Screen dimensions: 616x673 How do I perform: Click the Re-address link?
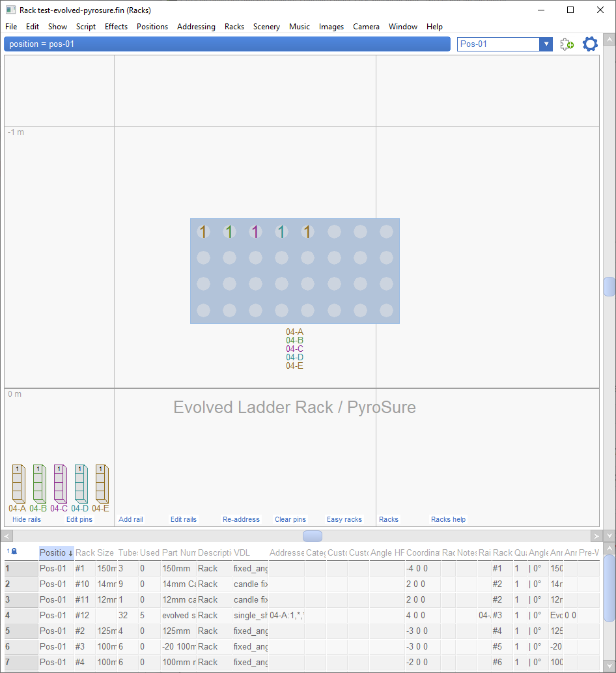click(241, 519)
